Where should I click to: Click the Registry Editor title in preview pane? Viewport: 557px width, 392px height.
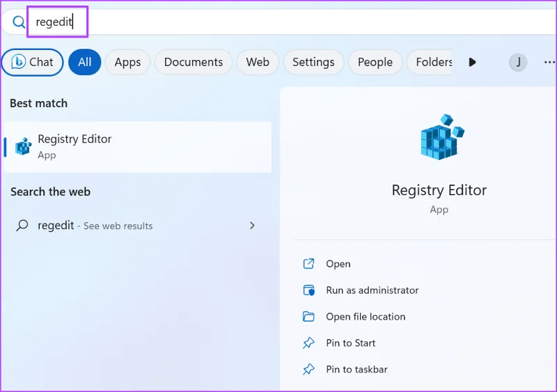(x=439, y=190)
